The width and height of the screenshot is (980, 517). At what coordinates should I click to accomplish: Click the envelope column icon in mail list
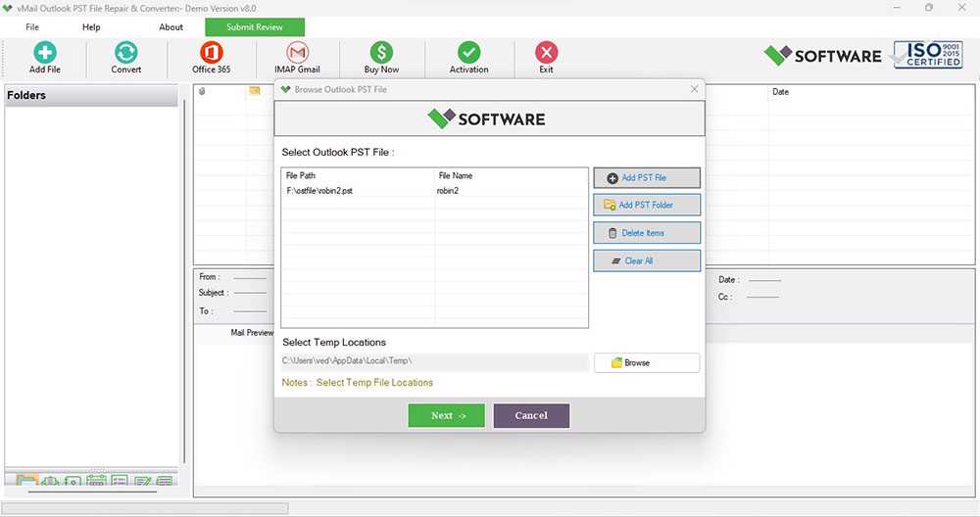255,91
